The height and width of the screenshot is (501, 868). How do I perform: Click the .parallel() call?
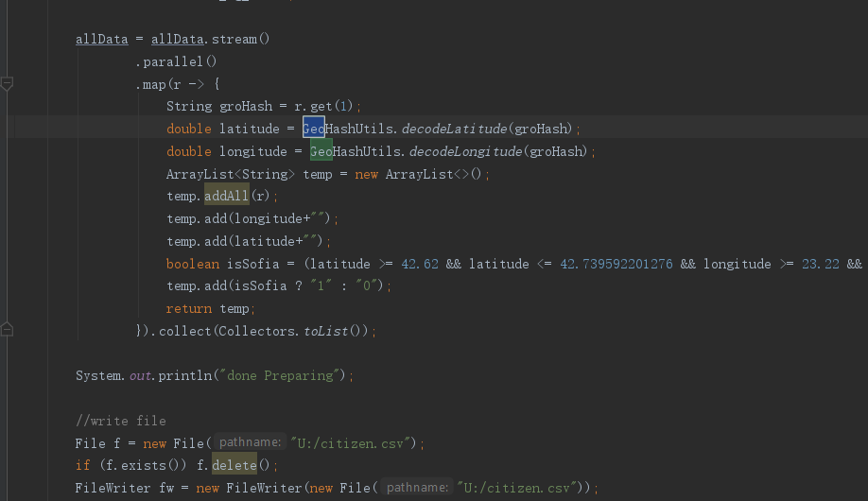pos(176,62)
